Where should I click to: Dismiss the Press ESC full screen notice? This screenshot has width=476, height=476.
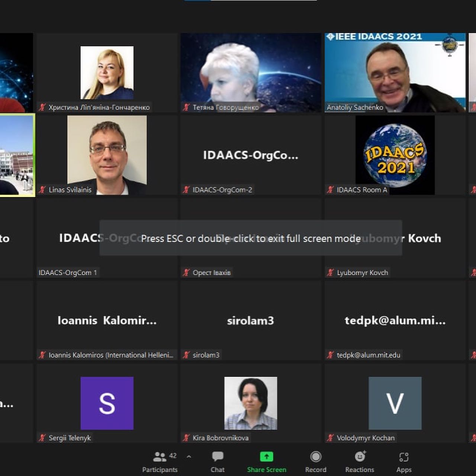[x=251, y=238]
